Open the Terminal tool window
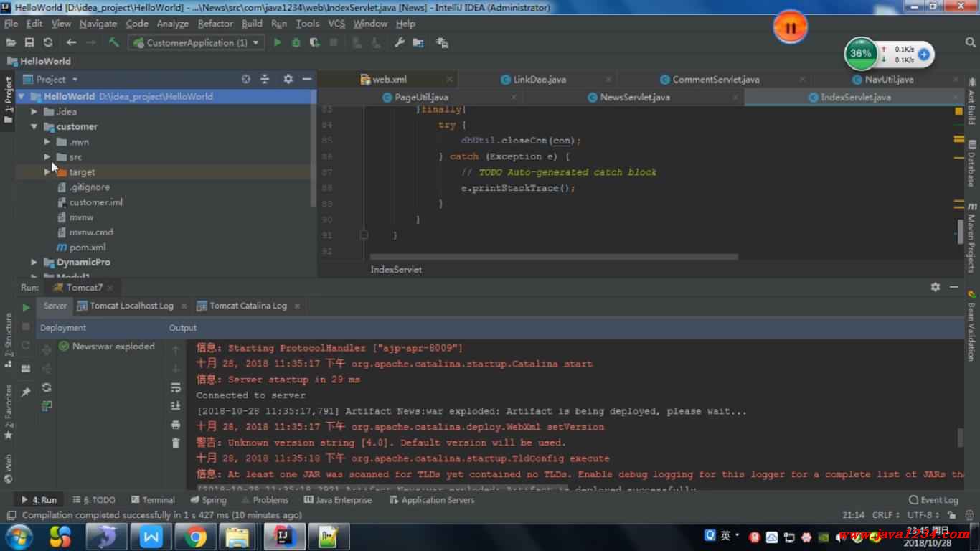 [153, 500]
